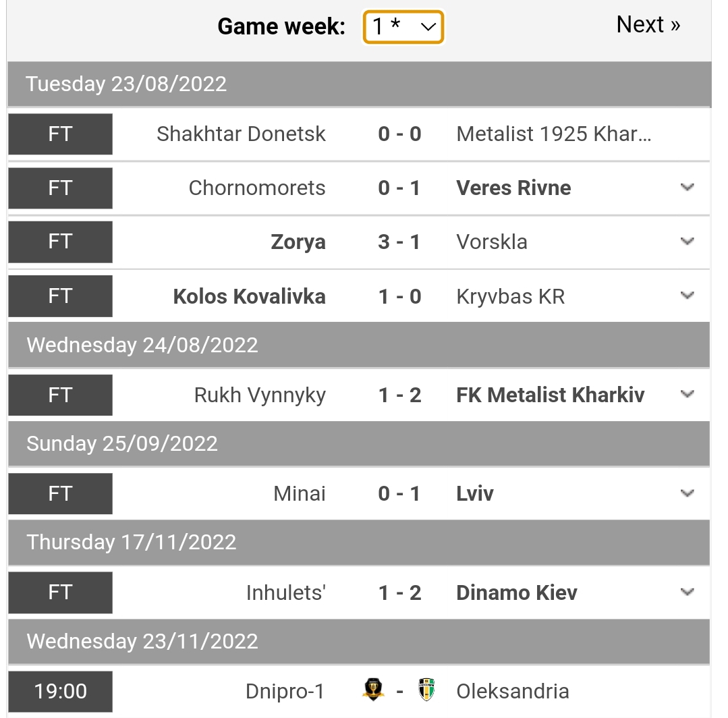Click the Zorya 3 - 1 score

pos(399,242)
